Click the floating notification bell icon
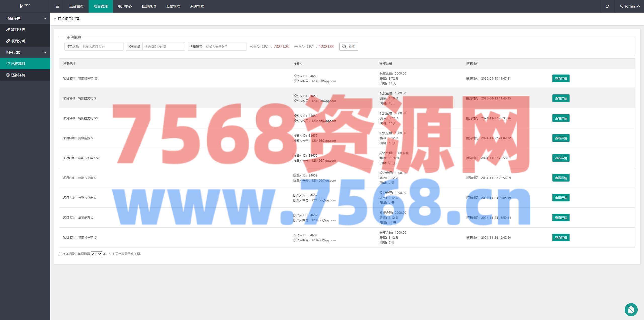This screenshot has height=320, width=644. pyautogui.click(x=631, y=310)
